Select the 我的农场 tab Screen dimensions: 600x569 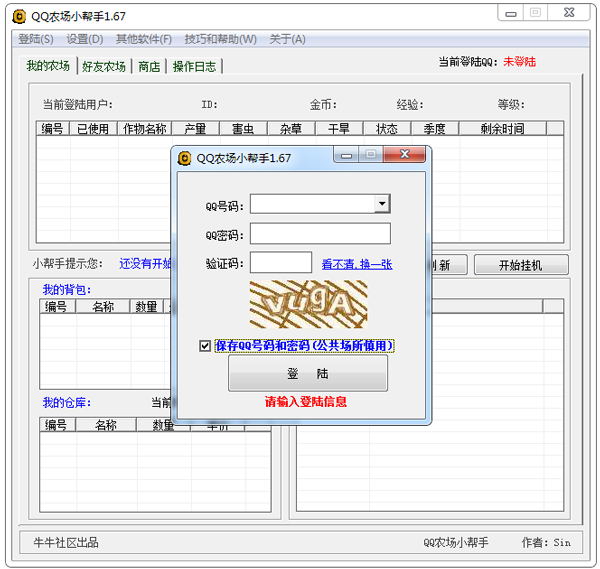click(x=48, y=66)
